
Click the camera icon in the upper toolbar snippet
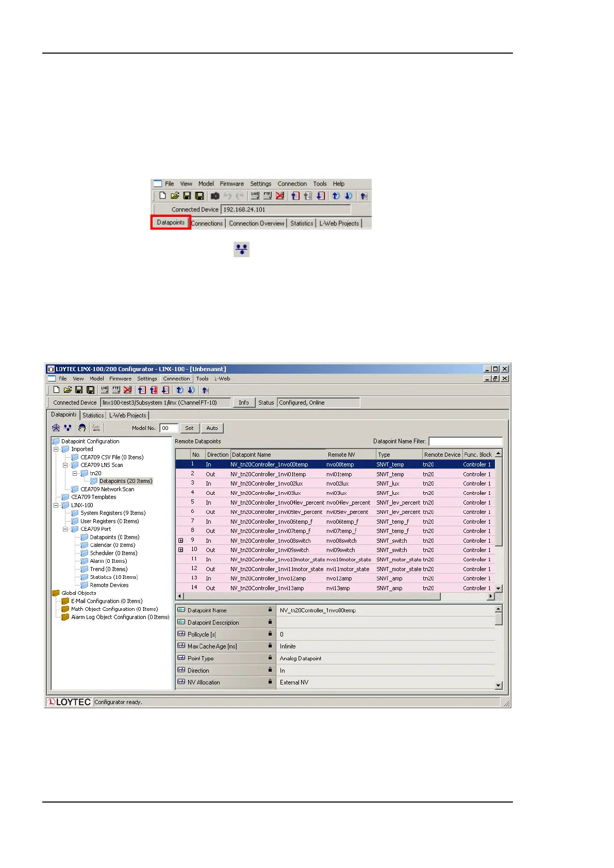pyautogui.click(x=215, y=196)
